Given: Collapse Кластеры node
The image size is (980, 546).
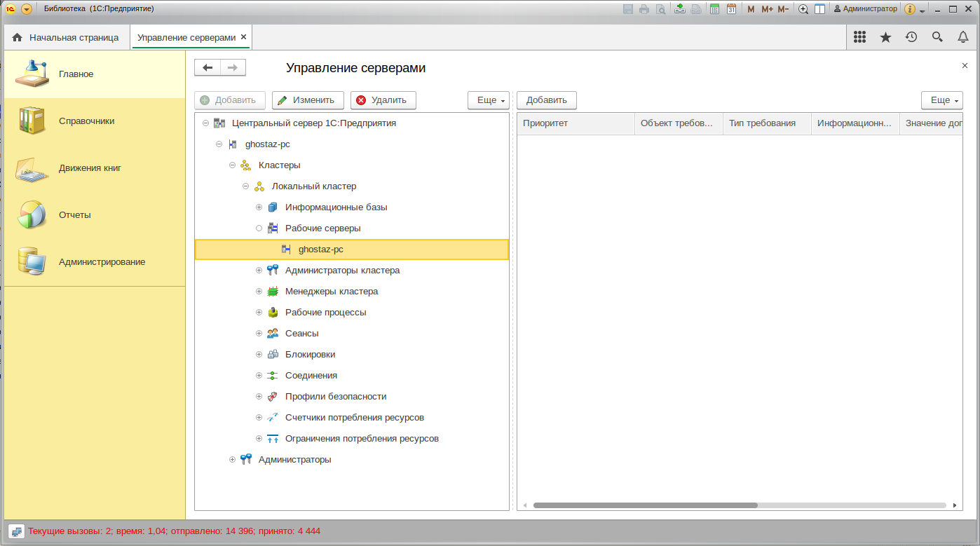Looking at the screenshot, I should [x=232, y=165].
